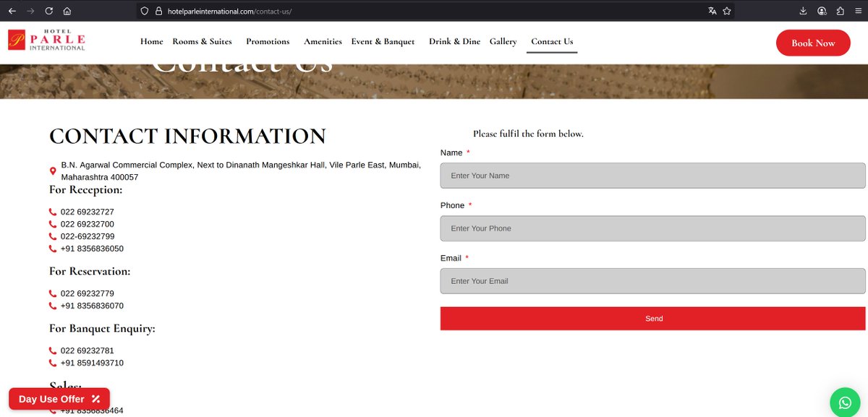Open the browser downloads icon

tap(803, 11)
